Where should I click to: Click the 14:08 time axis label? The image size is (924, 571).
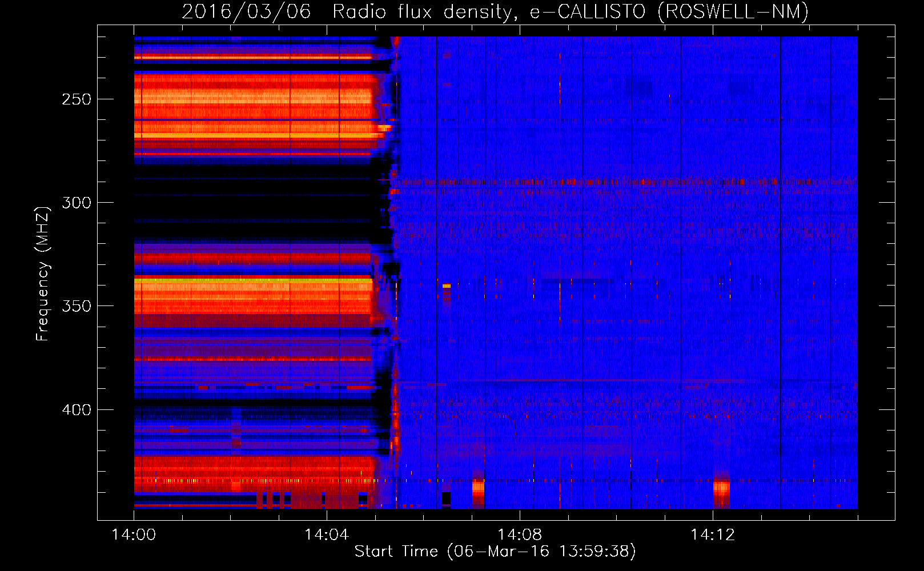click(520, 534)
